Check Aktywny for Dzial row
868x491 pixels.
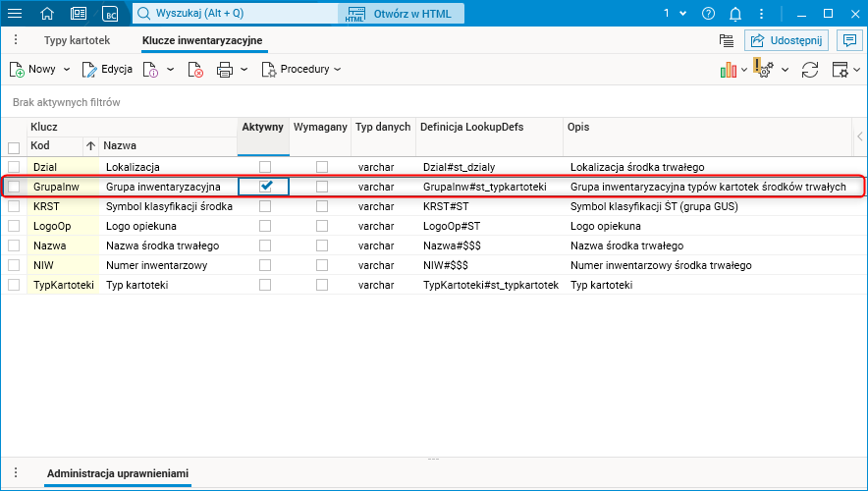(265, 167)
